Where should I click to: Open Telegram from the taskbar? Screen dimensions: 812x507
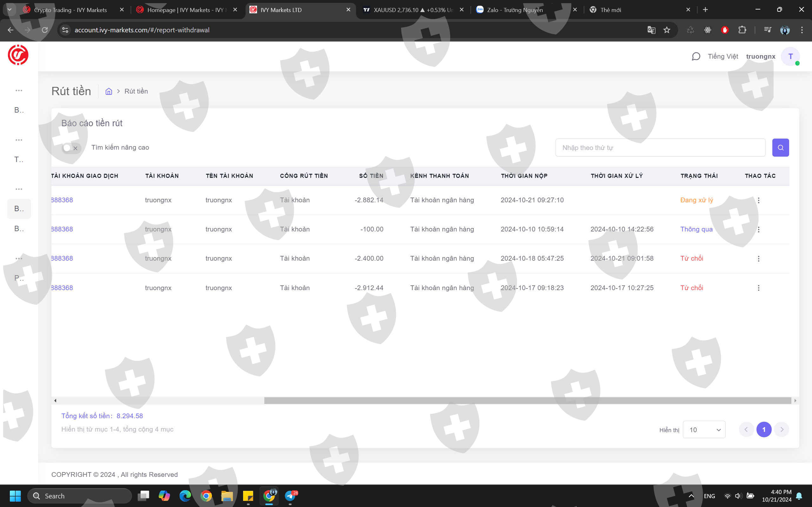pyautogui.click(x=290, y=496)
